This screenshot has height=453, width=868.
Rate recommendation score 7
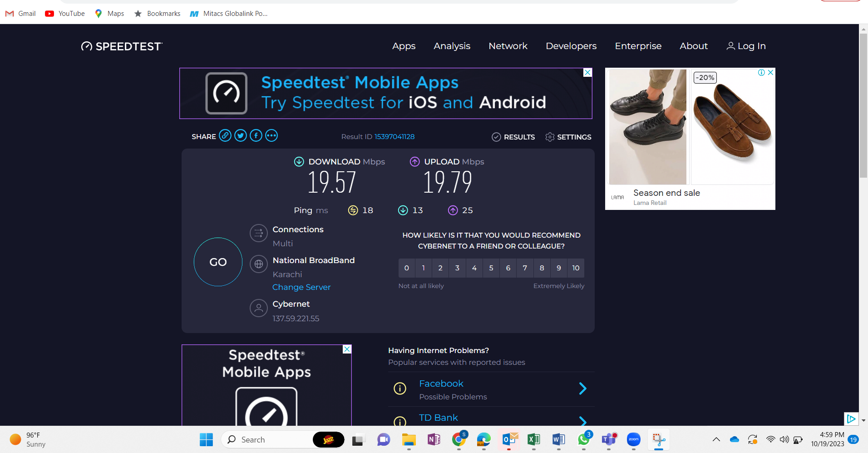pos(525,268)
